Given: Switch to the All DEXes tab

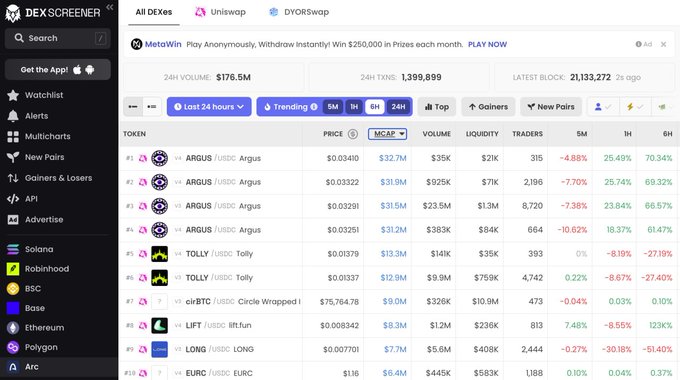Looking at the screenshot, I should 154,12.
